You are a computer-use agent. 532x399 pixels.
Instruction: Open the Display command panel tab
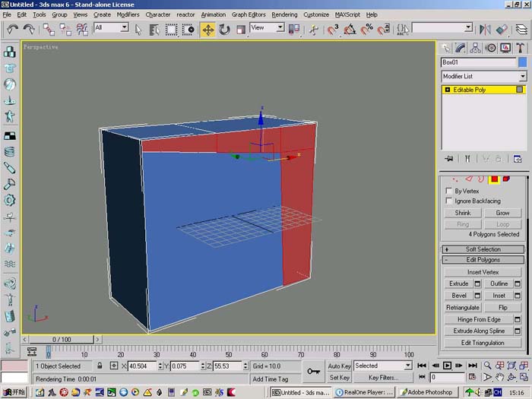(505, 48)
